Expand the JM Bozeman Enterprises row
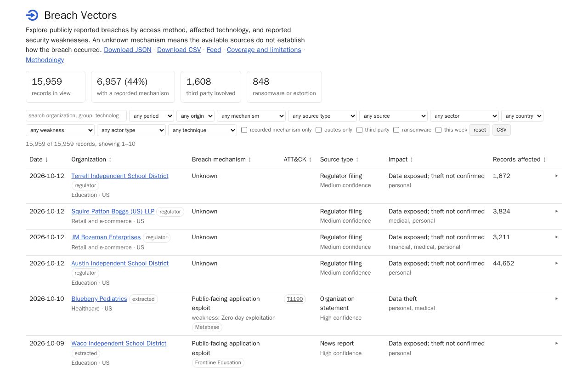 pyautogui.click(x=556, y=237)
